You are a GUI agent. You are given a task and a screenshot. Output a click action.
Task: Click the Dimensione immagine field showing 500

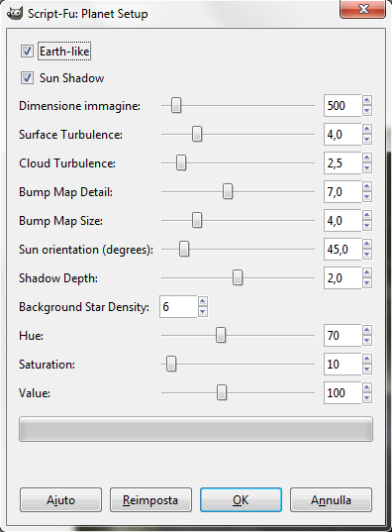tap(343, 106)
